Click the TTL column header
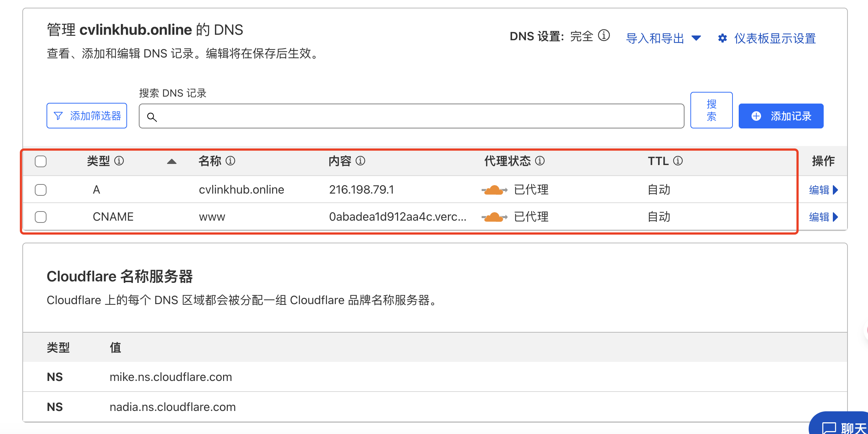This screenshot has height=434, width=868. click(658, 161)
